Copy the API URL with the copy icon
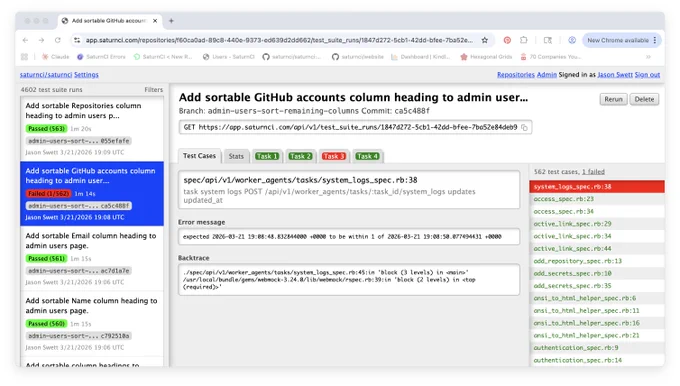Image resolution: width=680 pixels, height=386 pixels. (524, 128)
